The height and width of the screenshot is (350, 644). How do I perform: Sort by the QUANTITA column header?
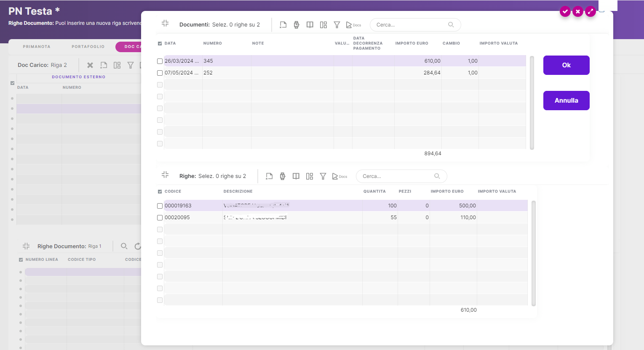click(x=374, y=191)
